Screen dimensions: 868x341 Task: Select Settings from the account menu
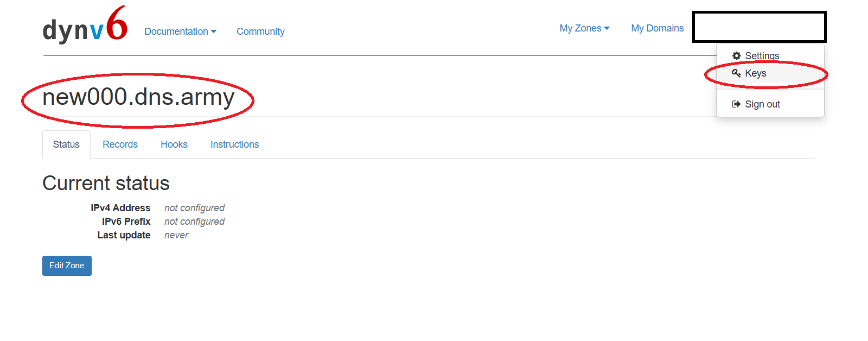pyautogui.click(x=762, y=56)
